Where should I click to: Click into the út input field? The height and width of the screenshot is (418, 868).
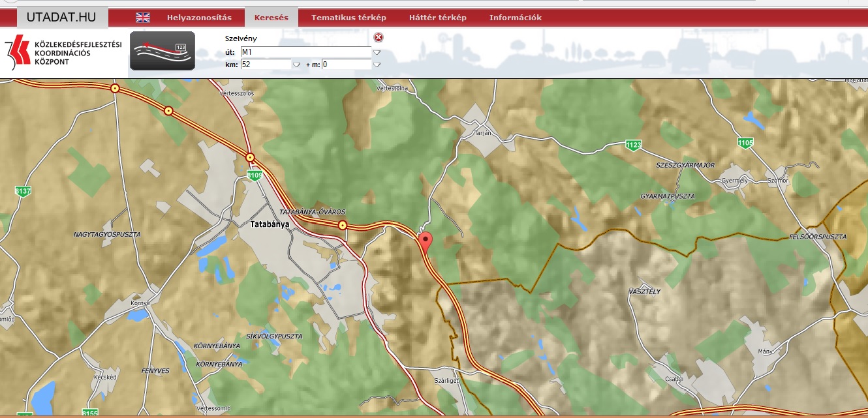(x=305, y=52)
